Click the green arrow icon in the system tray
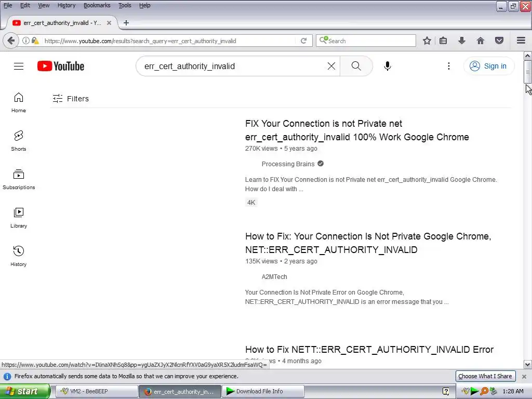 [475, 392]
